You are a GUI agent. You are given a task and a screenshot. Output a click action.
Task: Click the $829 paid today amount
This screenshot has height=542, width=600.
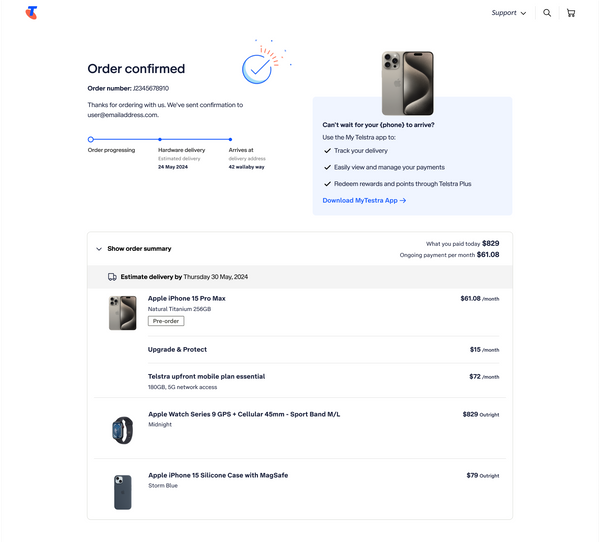coord(491,243)
